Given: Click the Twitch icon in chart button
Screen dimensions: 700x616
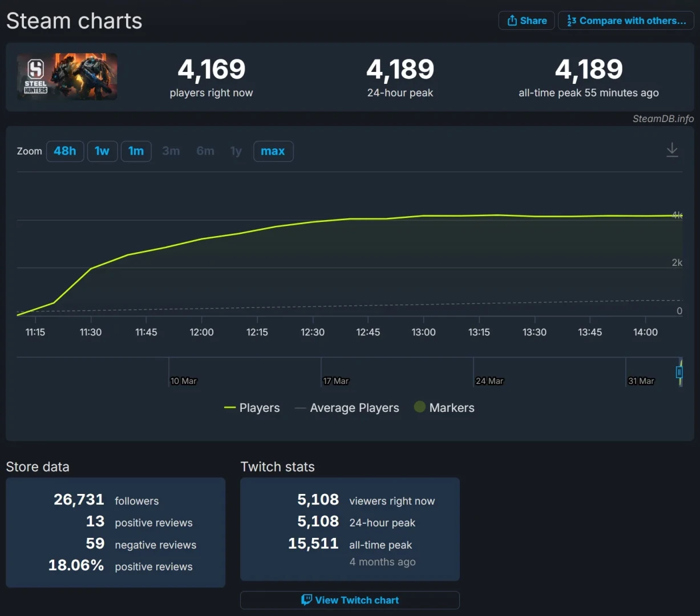Looking at the screenshot, I should [306, 600].
